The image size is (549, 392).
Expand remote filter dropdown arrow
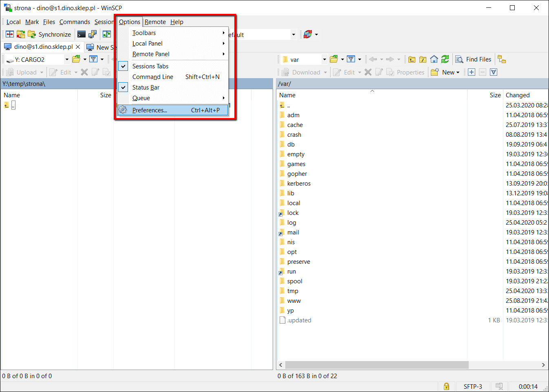(359, 59)
